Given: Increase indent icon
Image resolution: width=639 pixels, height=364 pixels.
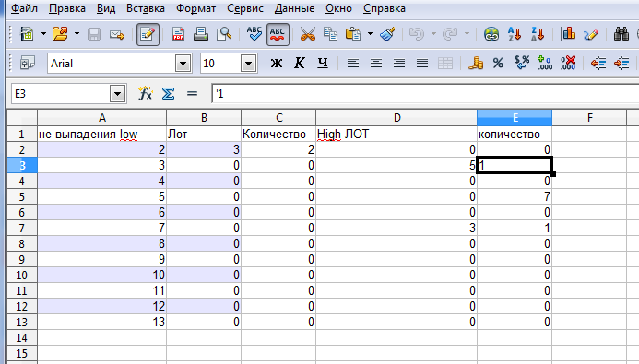Looking at the screenshot, I should coord(621,63).
